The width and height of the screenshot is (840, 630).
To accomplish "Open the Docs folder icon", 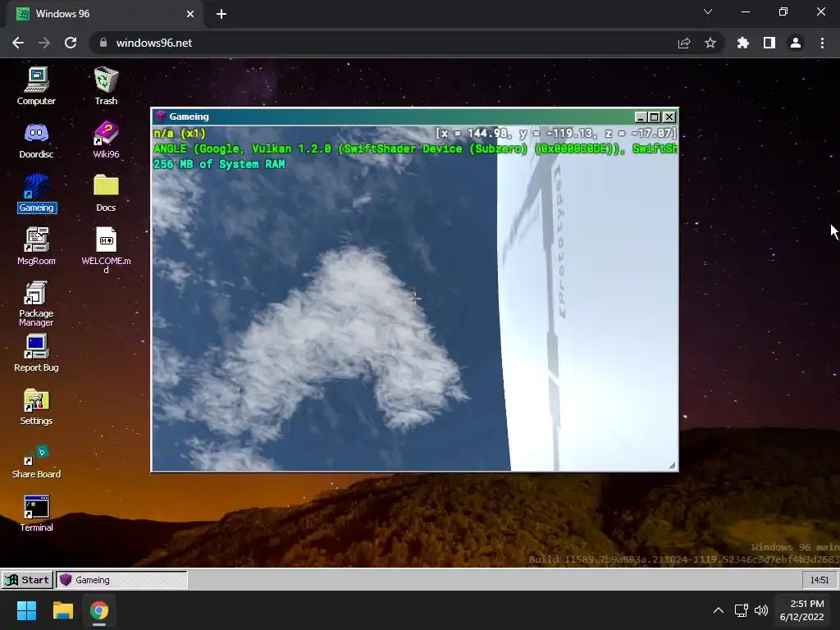I will pyautogui.click(x=106, y=193).
